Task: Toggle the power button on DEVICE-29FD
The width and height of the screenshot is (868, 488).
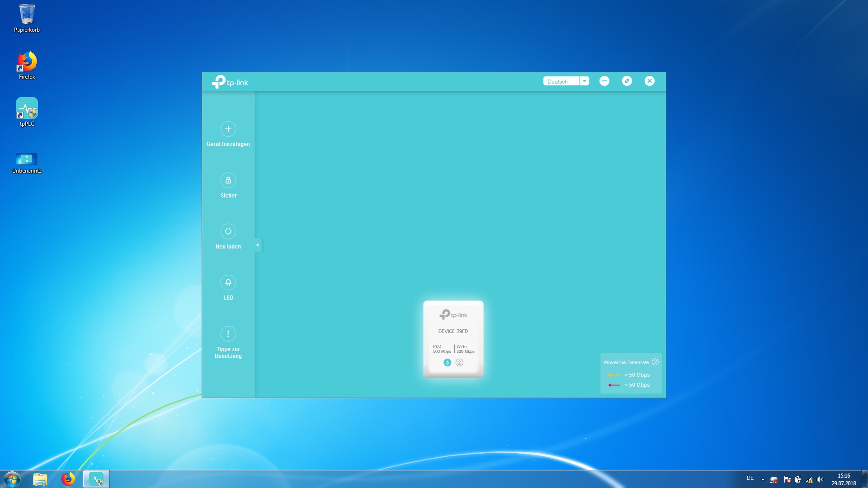Action: 447,362
